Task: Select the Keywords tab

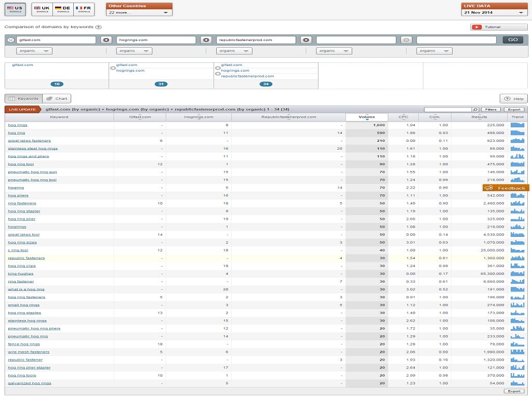Action: [24, 98]
